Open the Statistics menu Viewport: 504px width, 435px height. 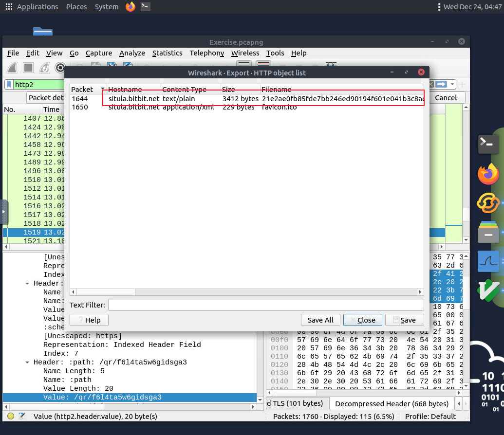click(167, 53)
